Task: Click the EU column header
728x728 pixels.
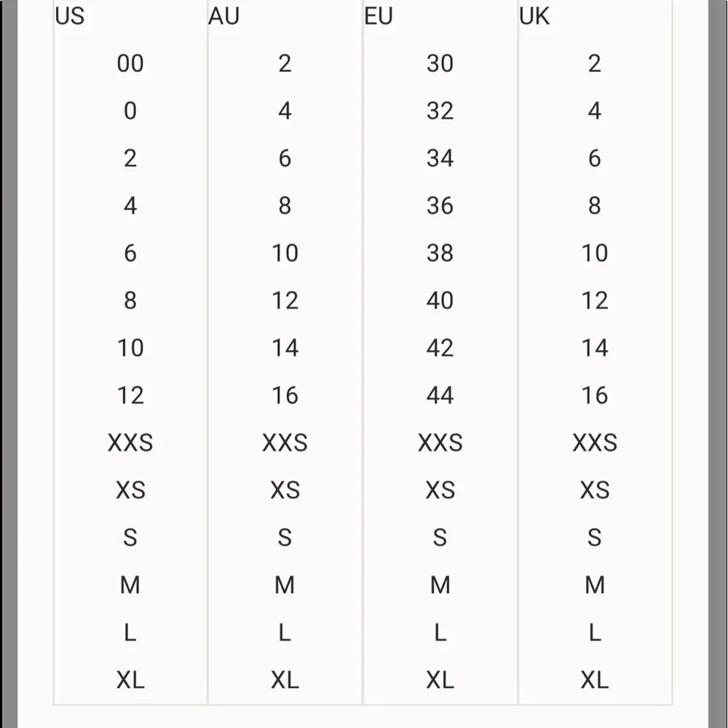Action: point(379,16)
